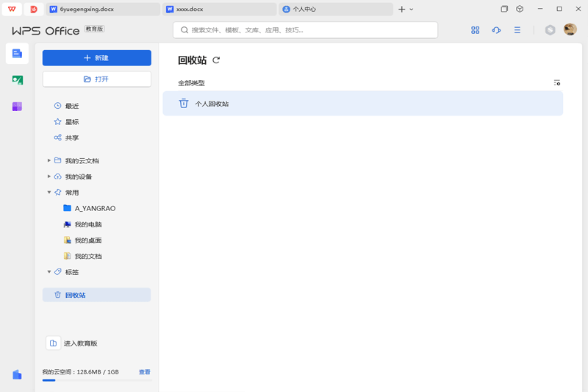Open the apps grid icon in header

(x=476, y=30)
